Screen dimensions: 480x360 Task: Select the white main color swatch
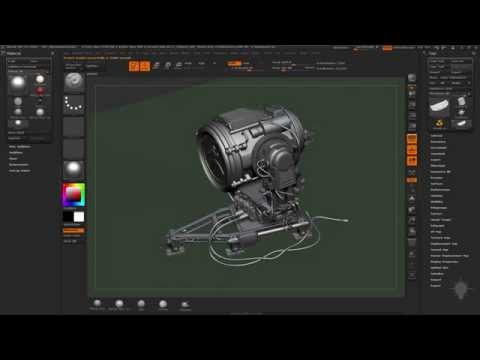pyautogui.click(x=79, y=217)
